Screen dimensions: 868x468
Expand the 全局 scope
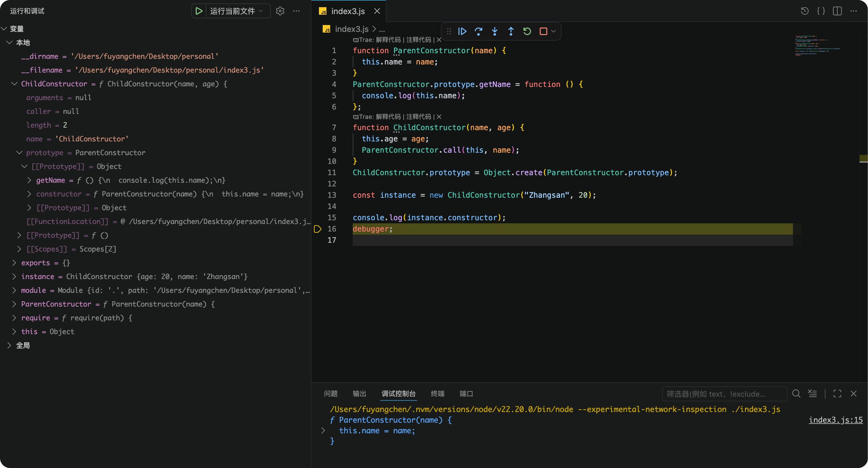point(9,345)
